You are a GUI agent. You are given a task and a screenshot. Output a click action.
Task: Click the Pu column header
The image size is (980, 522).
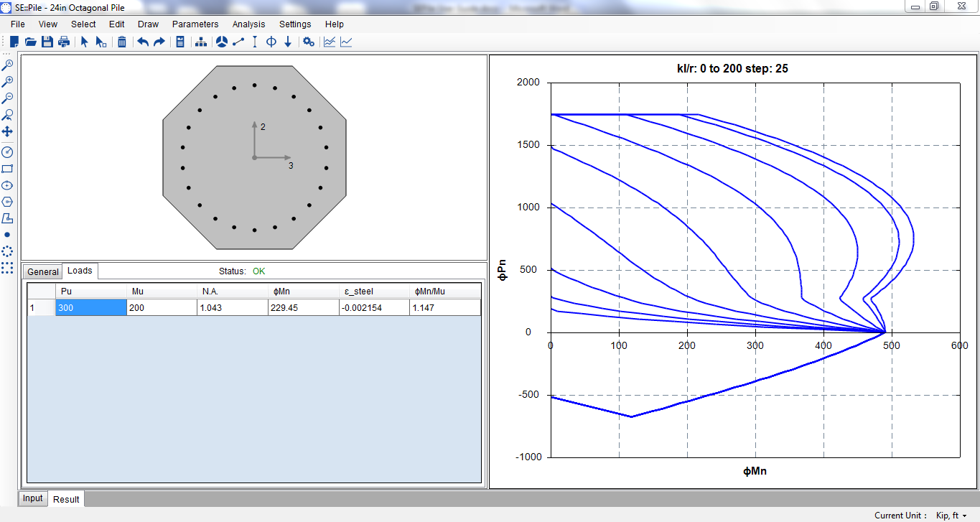(x=91, y=291)
